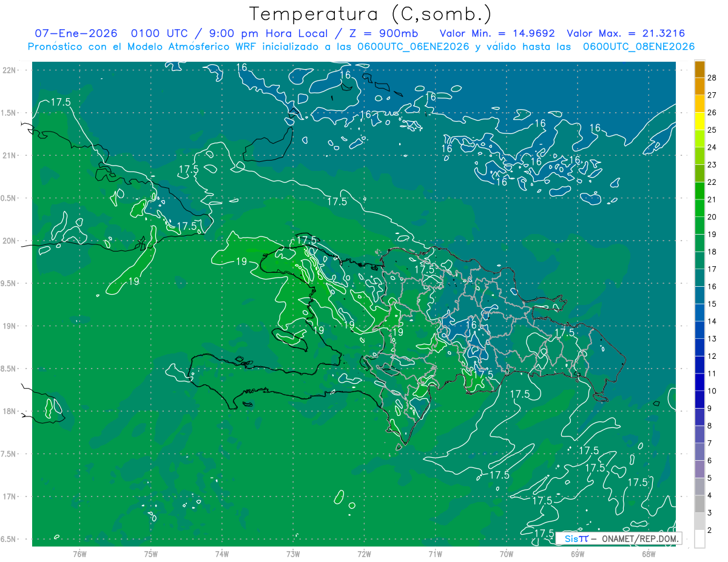
Task: Click the legend scale number '28'
Action: 712,77
